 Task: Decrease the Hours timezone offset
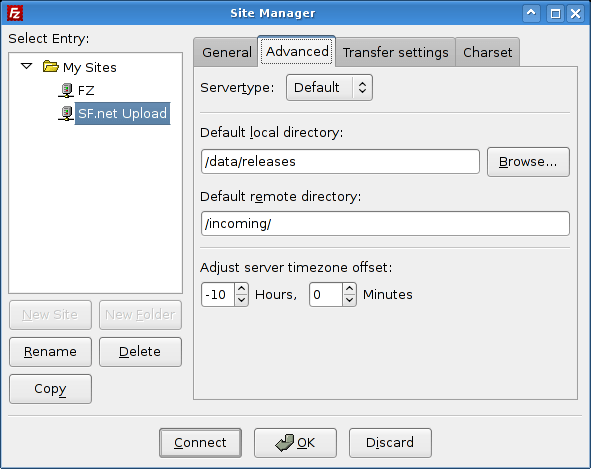[241, 300]
